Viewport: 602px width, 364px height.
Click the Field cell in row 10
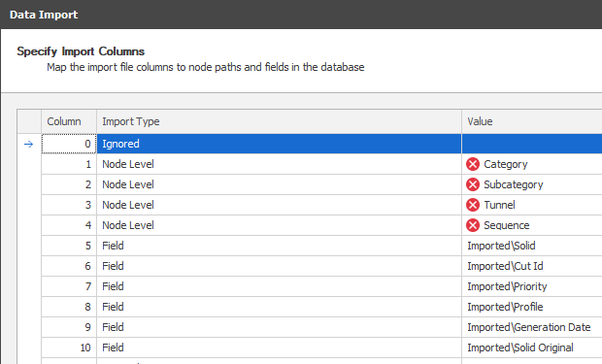[x=279, y=347]
